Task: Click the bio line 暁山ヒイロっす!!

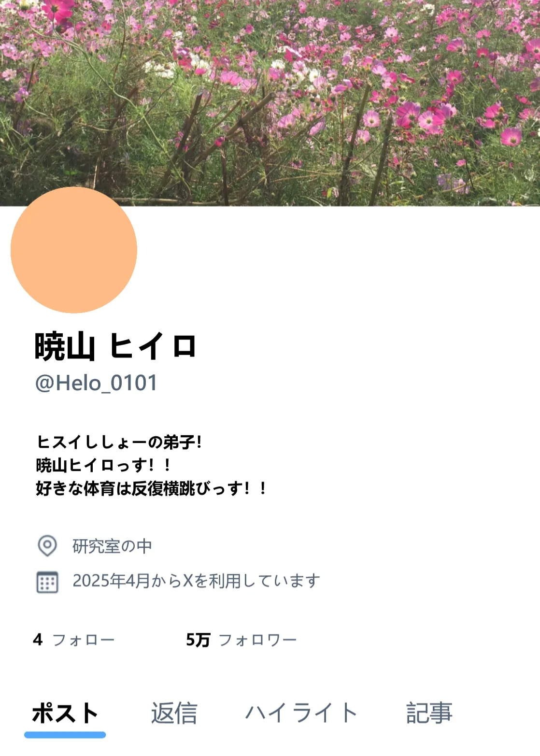Action: 104,465
